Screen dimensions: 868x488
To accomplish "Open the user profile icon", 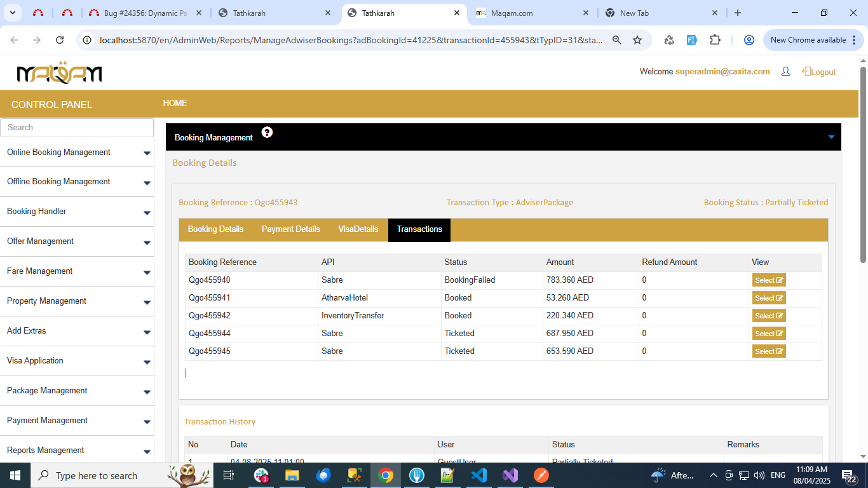I will click(x=785, y=72).
